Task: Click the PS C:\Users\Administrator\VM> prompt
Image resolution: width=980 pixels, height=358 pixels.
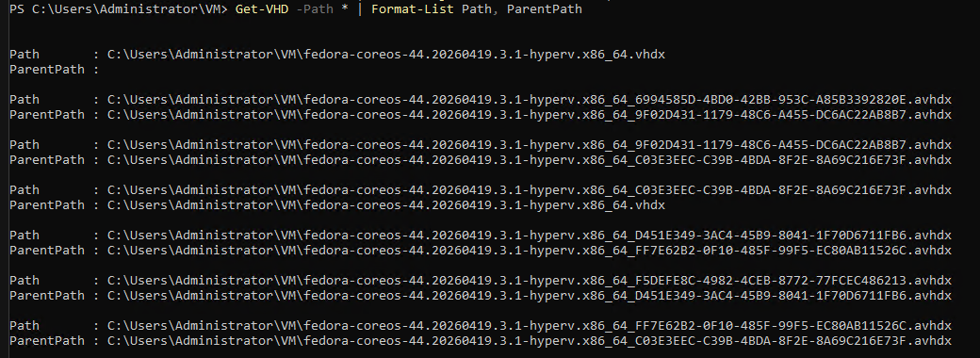Action: (x=119, y=8)
